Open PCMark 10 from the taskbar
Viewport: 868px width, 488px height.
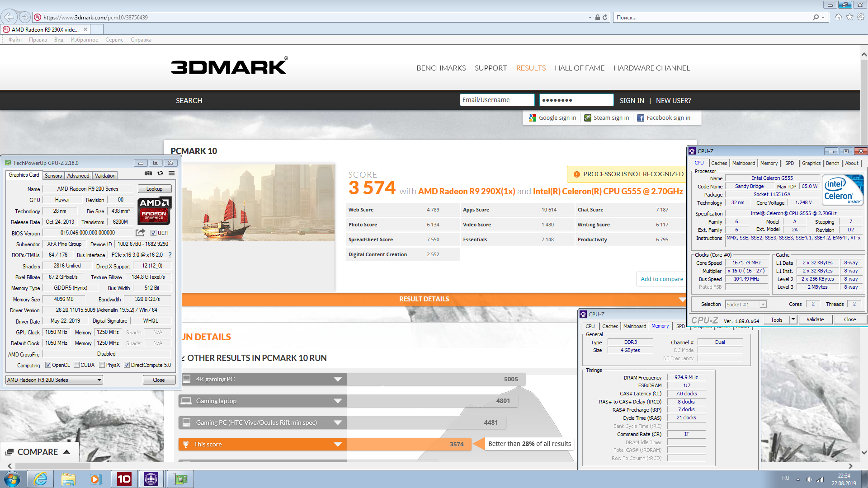(x=124, y=479)
